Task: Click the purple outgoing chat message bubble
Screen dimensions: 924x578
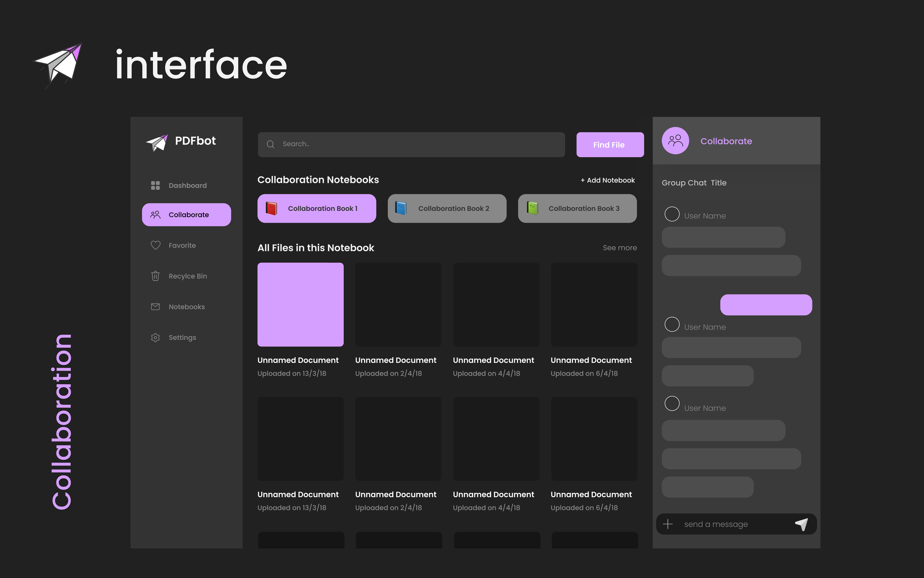Action: [x=766, y=305]
